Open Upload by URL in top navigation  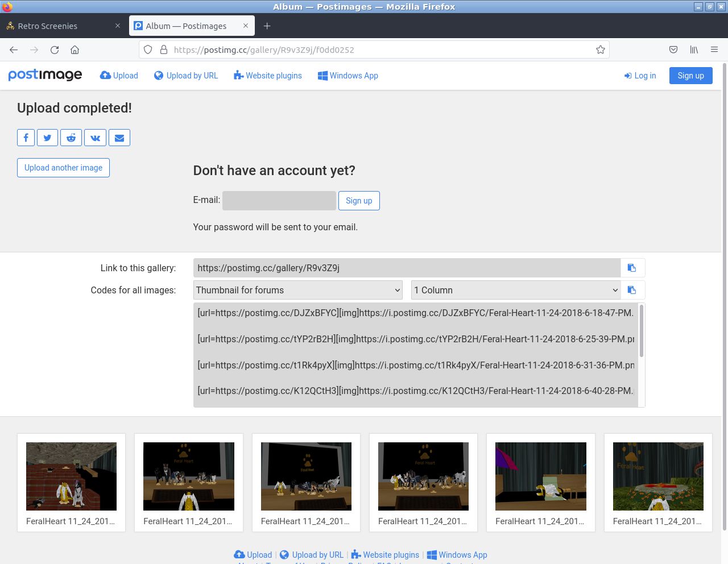click(x=186, y=76)
